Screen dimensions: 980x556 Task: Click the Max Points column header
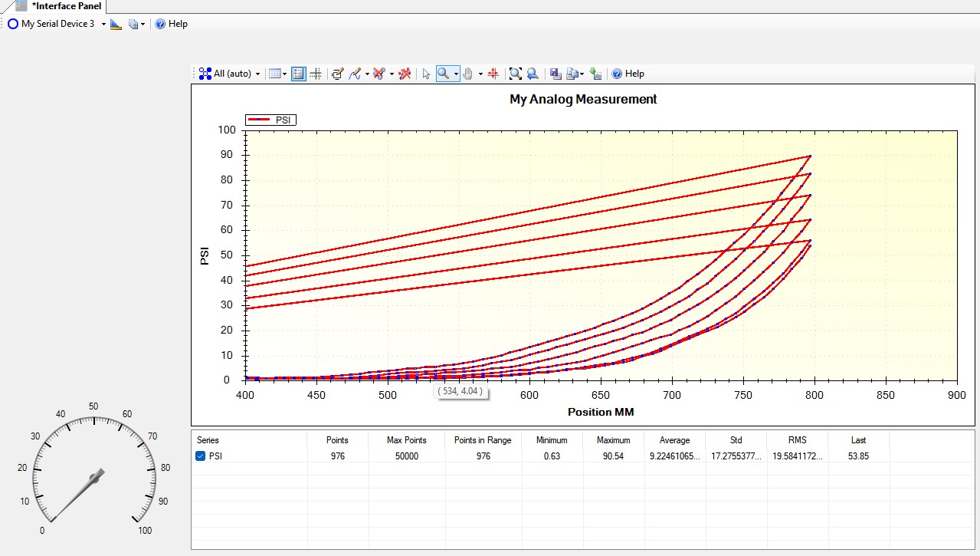click(x=406, y=440)
